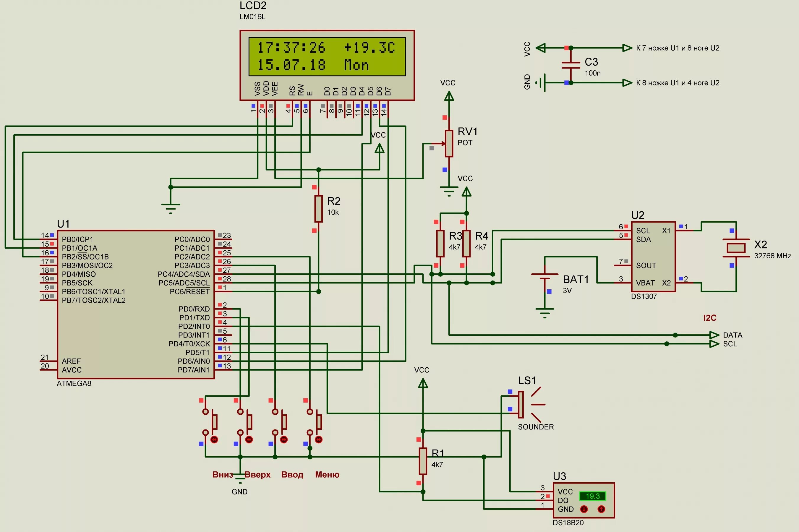Image resolution: width=799 pixels, height=532 pixels.
Task: Click the PC6/RESET pin label
Action: tap(190, 292)
